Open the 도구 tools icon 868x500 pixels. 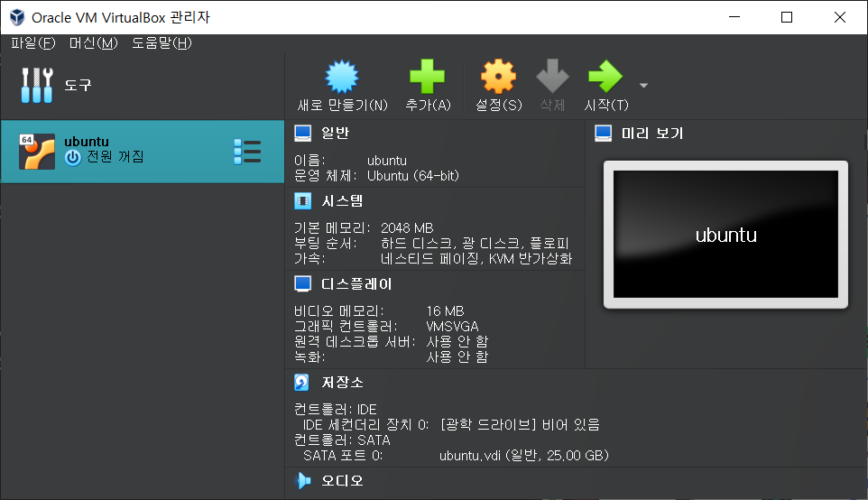coord(36,85)
